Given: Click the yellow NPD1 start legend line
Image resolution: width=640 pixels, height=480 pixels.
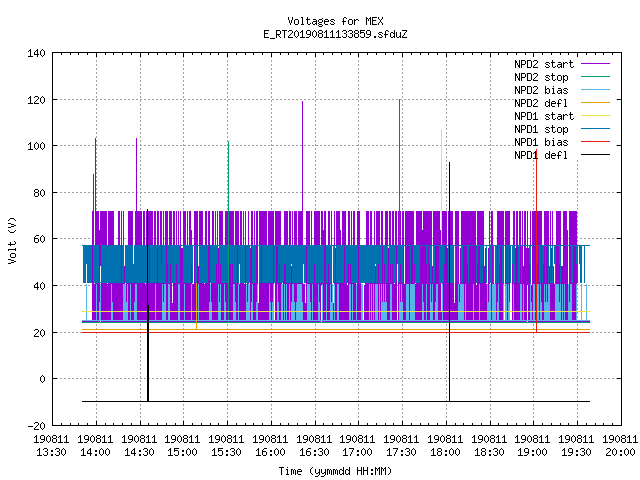Looking at the screenshot, I should tap(596, 116).
